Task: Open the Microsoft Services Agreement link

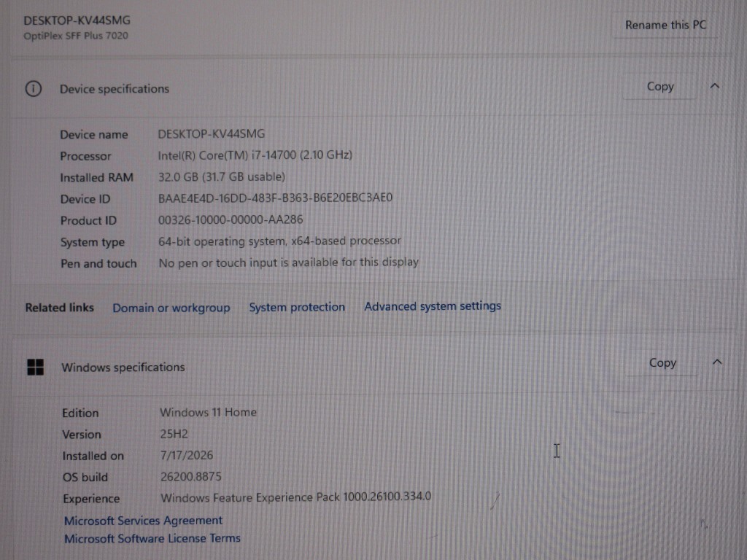Action: (144, 521)
